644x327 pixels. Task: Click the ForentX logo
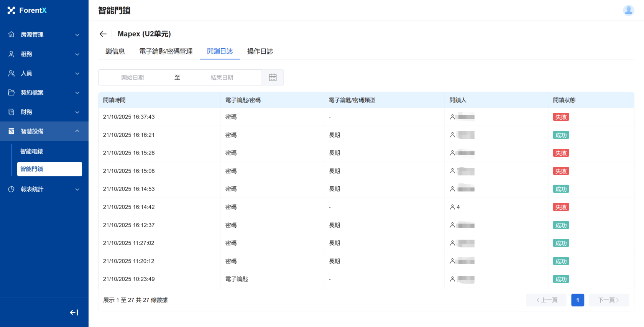27,10
